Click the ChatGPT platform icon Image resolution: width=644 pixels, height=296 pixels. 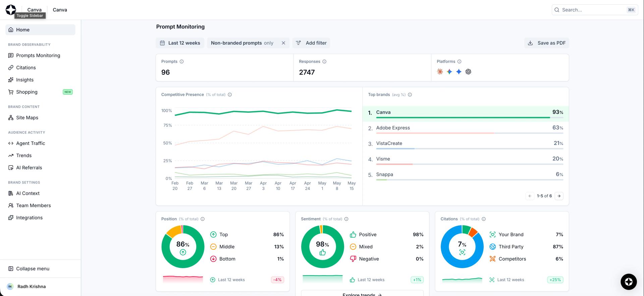(468, 71)
